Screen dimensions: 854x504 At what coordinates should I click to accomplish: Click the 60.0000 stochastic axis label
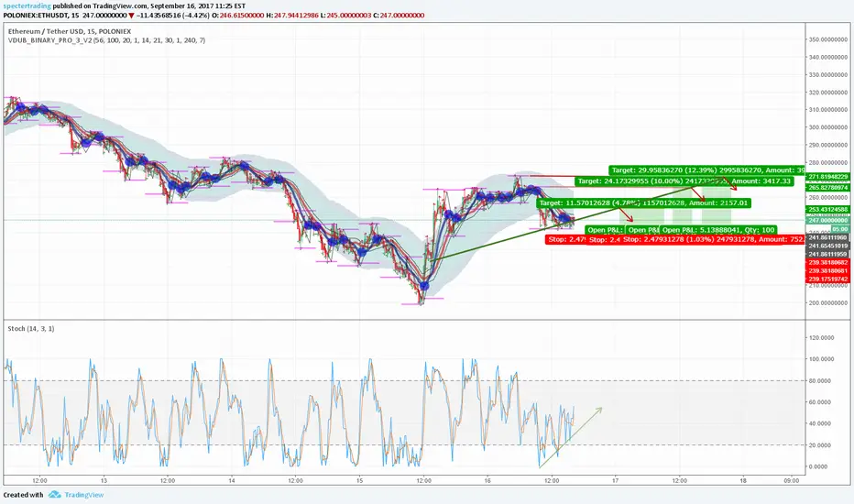pyautogui.click(x=821, y=402)
